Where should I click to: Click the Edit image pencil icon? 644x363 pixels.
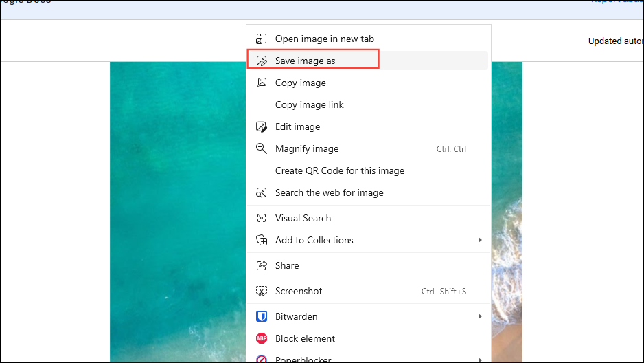coord(261,126)
